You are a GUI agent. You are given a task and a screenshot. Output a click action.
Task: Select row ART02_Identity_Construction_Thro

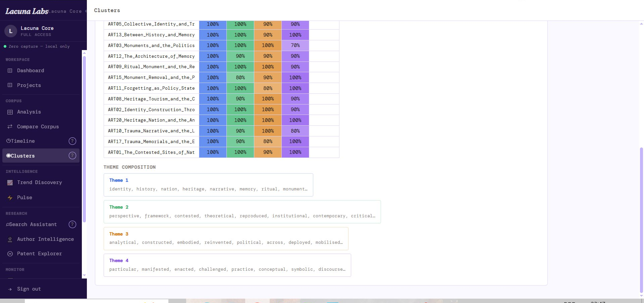pos(221,110)
